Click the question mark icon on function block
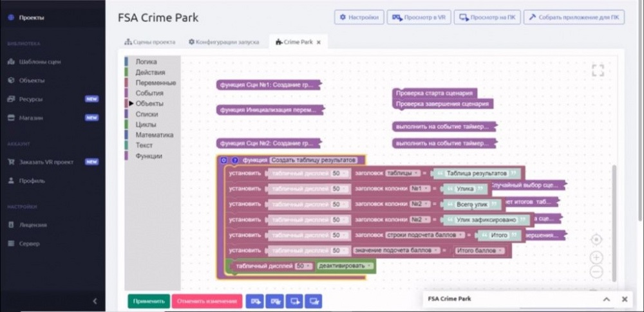Viewport: 644px width, 312px height. (234, 160)
